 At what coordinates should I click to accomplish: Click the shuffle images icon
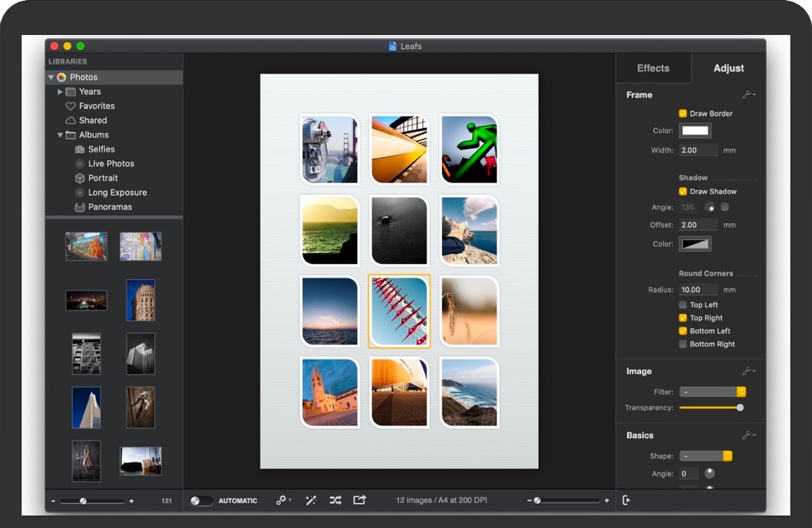coord(335,500)
